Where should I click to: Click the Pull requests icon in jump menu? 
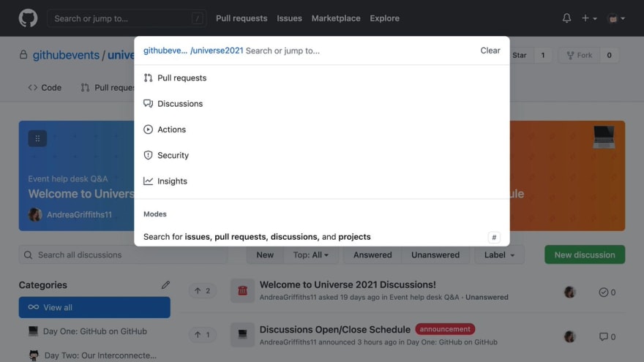point(149,78)
